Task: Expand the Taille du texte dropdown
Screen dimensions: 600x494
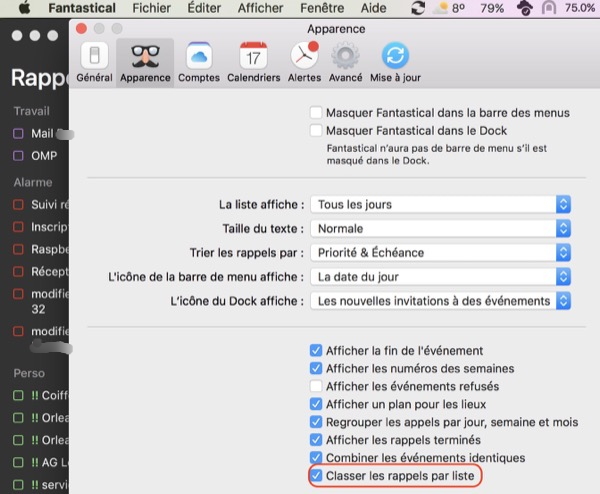Action: (440, 228)
